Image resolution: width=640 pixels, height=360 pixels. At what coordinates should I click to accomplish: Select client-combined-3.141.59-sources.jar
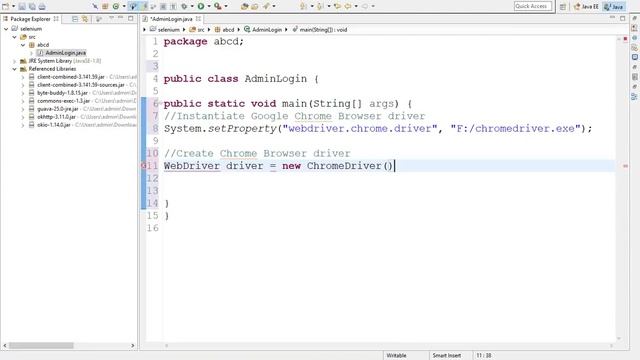(x=81, y=85)
